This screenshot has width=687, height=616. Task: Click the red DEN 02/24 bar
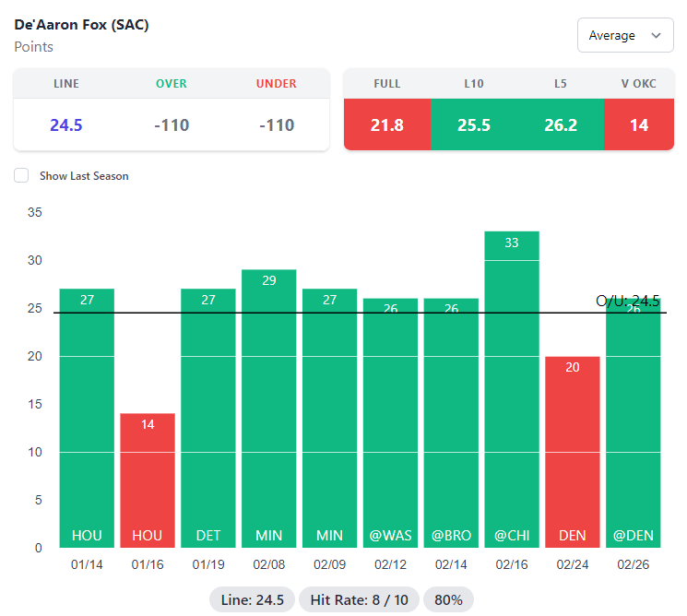[x=573, y=452]
